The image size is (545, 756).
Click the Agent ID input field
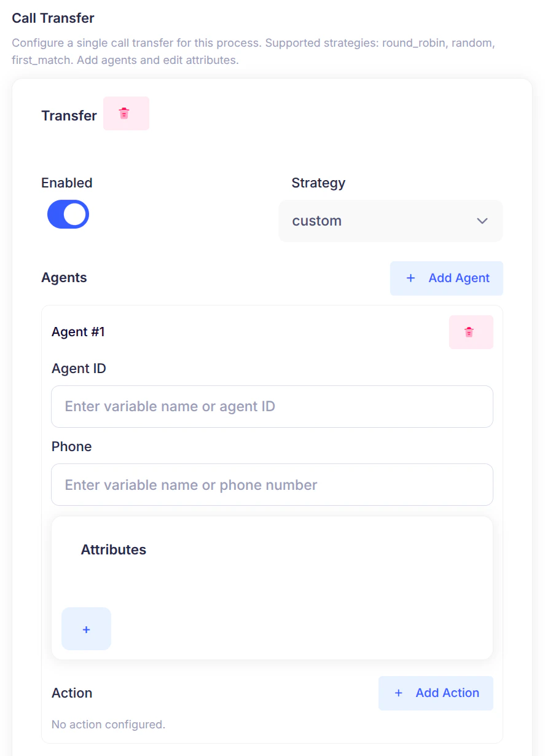tap(272, 406)
